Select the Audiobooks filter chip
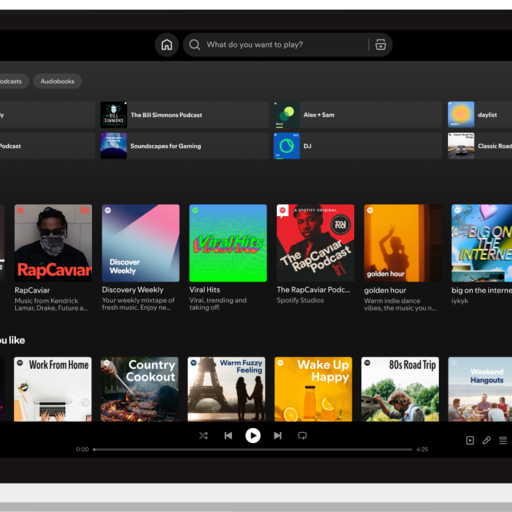The height and width of the screenshot is (512, 512). click(x=57, y=81)
